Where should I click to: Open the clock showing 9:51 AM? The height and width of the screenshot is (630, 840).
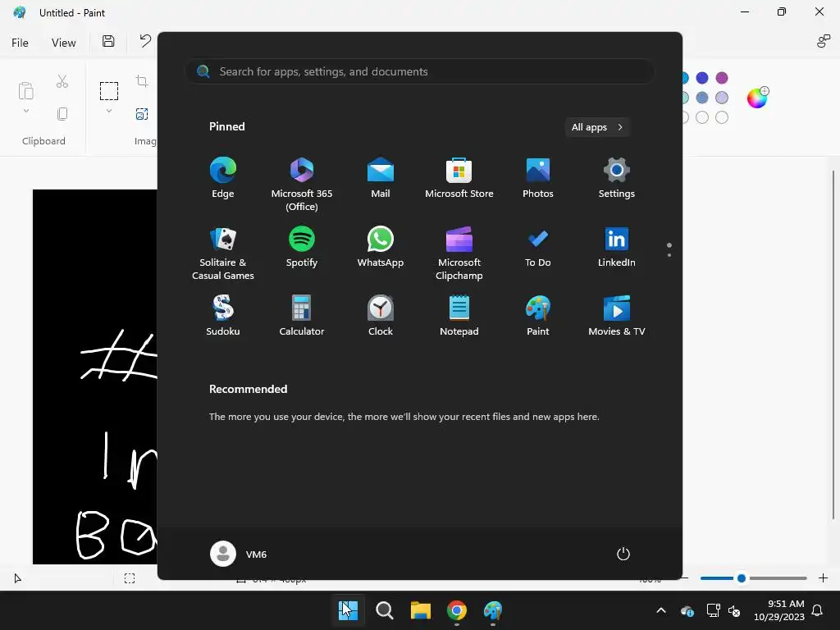pyautogui.click(x=779, y=610)
